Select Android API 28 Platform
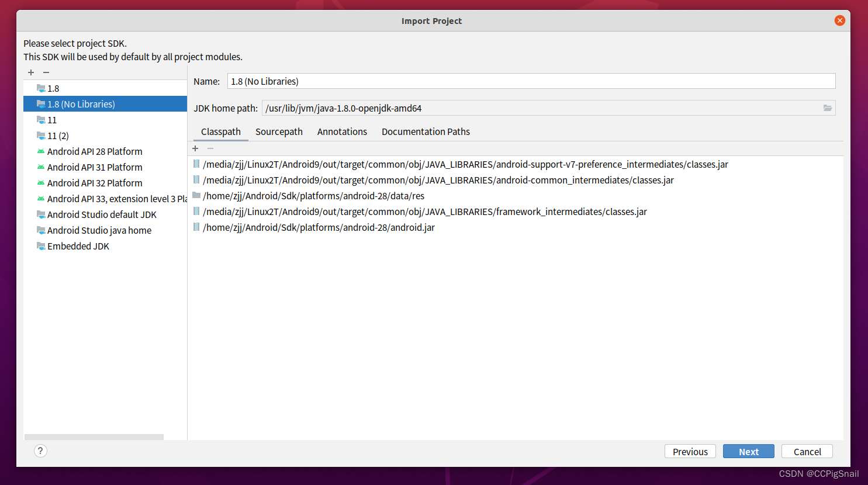This screenshot has width=868, height=485. [105, 151]
